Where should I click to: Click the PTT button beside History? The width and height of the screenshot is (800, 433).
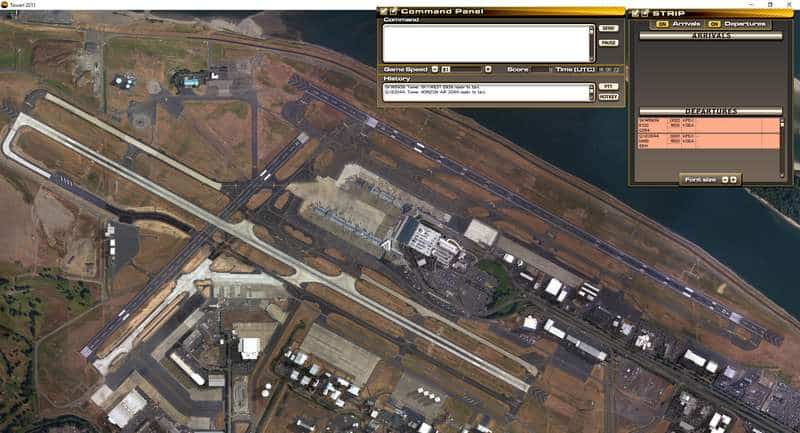[608, 87]
